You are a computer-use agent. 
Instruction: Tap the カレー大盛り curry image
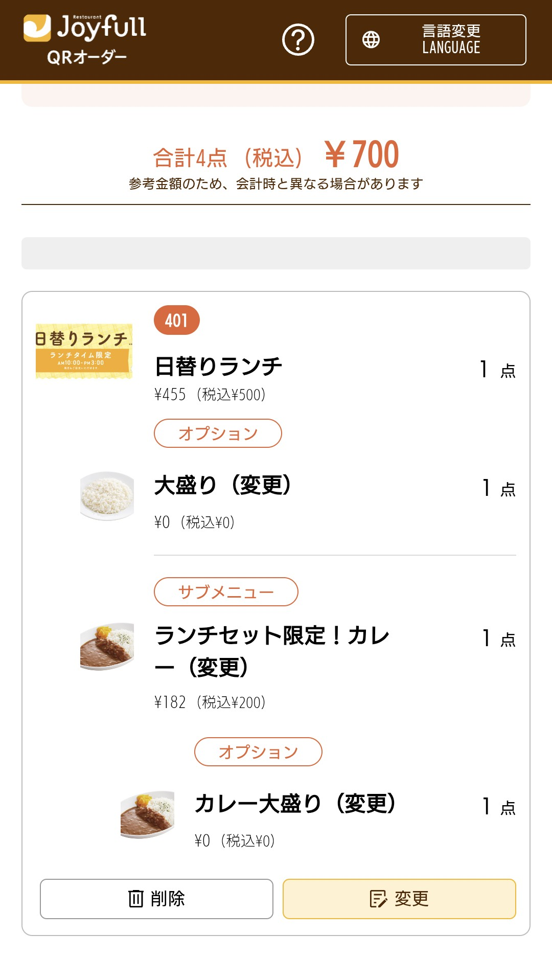point(147,814)
